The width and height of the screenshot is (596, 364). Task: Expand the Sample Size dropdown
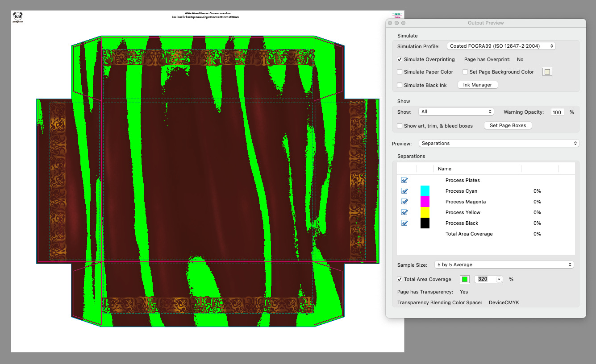click(504, 265)
